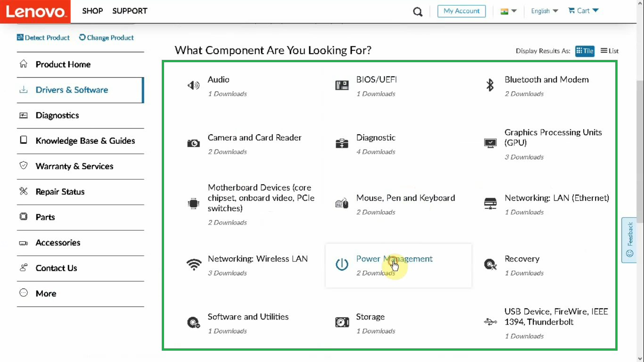Click the search magnifier icon in header
Image resolution: width=644 pixels, height=362 pixels.
[418, 11]
